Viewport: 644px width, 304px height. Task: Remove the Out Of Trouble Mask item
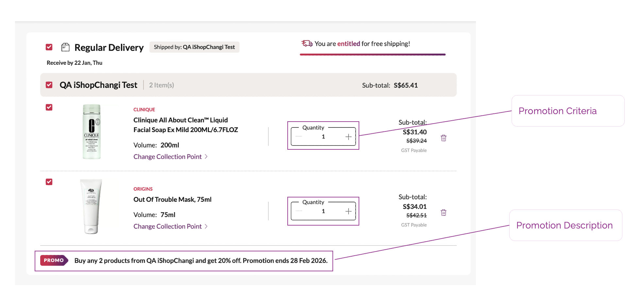point(444,212)
